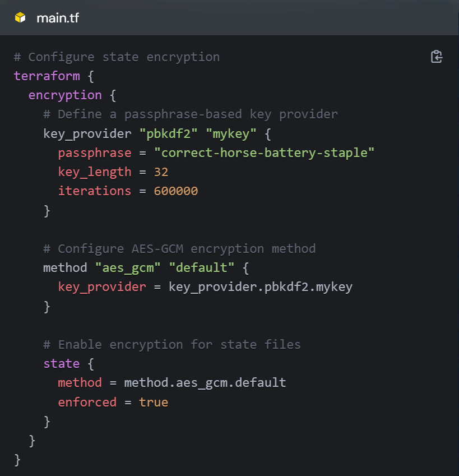Viewport: 459px width, 476px height.
Task: Select the aes_gcm method string
Action: 127,267
